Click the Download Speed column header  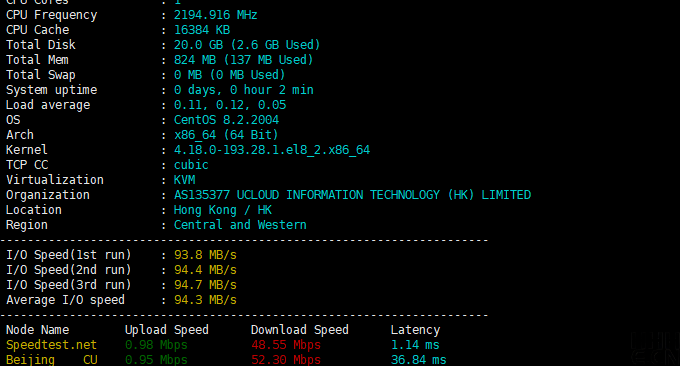click(300, 330)
